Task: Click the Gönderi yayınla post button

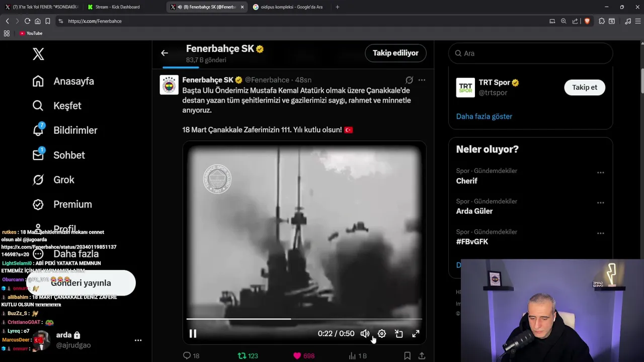Action: tap(81, 283)
